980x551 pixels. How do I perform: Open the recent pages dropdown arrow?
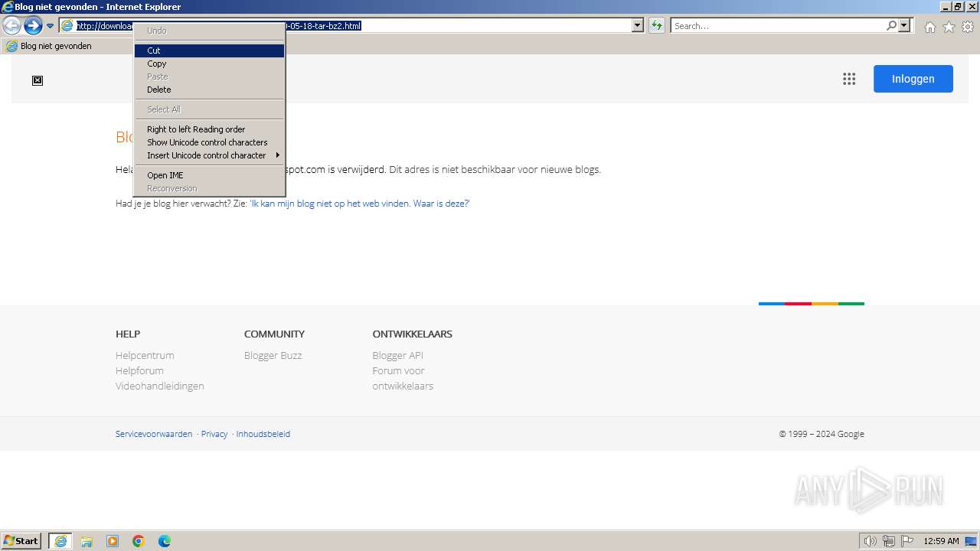51,26
